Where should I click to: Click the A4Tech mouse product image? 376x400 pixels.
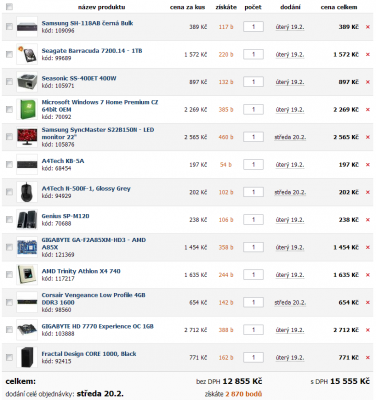(x=27, y=192)
